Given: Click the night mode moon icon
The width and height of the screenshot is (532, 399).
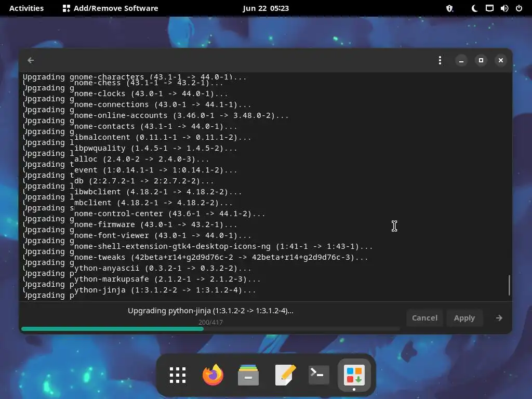Looking at the screenshot, I should tap(475, 8).
